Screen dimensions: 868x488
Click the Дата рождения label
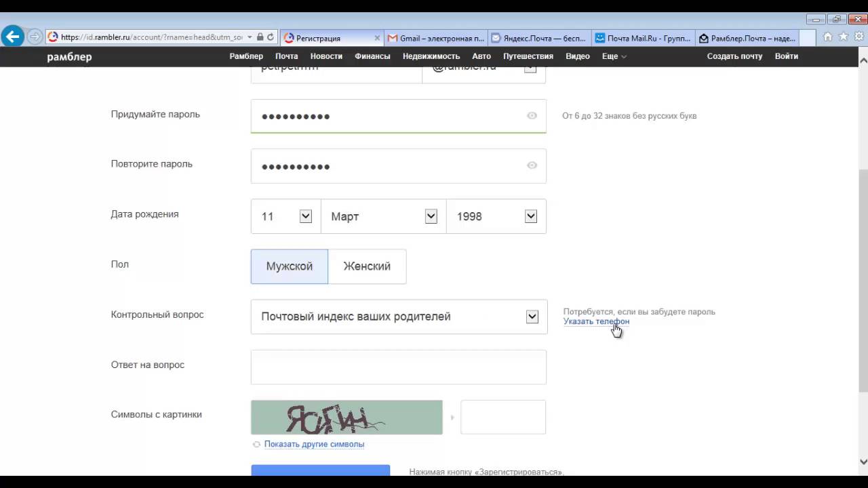(x=144, y=214)
